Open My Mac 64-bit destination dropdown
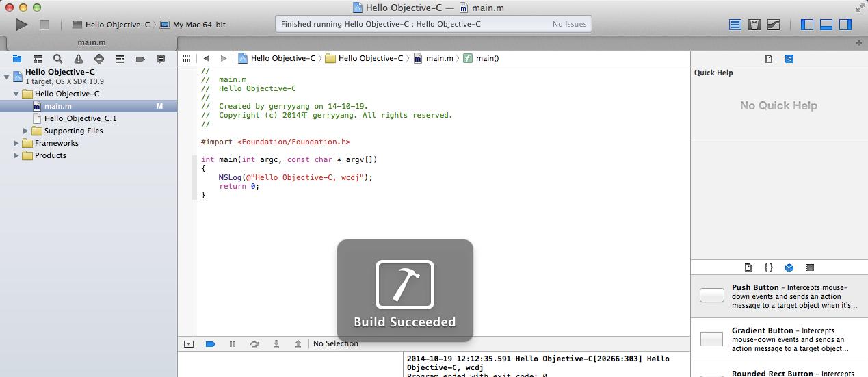Screen dimensions: 868x377 click(193, 25)
